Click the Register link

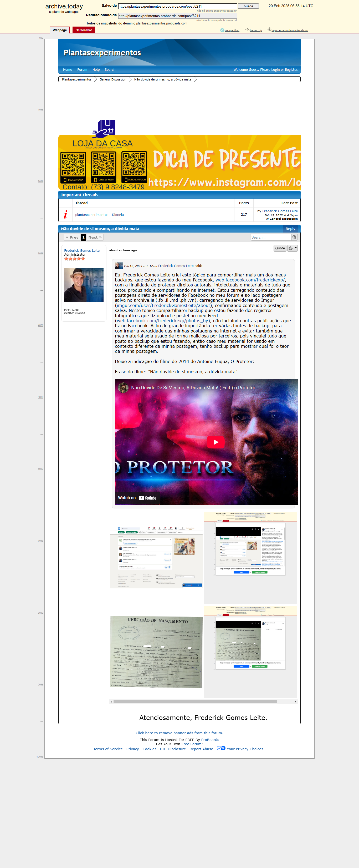[291, 70]
